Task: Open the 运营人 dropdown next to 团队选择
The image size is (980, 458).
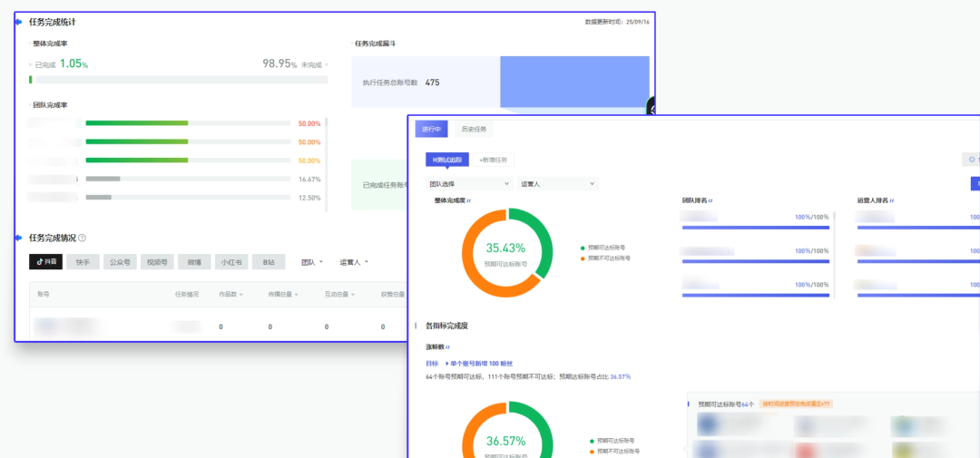Action: (557, 184)
